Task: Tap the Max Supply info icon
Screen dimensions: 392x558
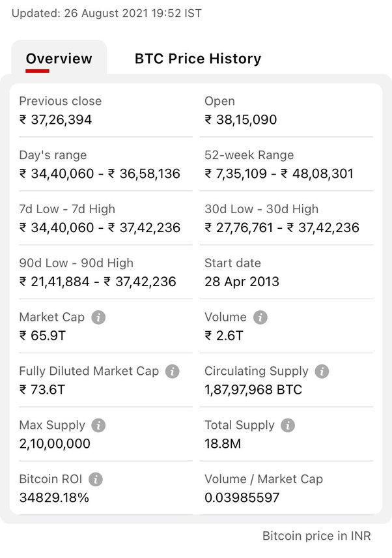Action: click(x=98, y=425)
